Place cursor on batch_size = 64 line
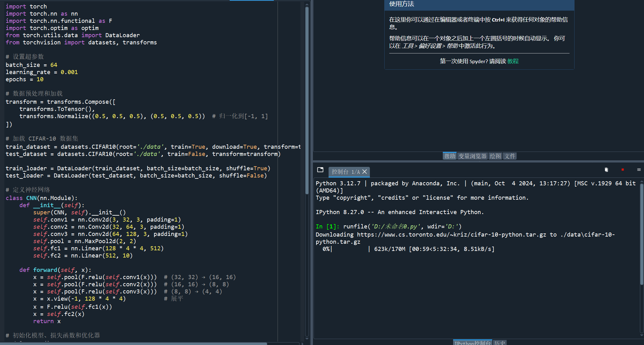Image resolution: width=644 pixels, height=345 pixels. tap(31, 65)
